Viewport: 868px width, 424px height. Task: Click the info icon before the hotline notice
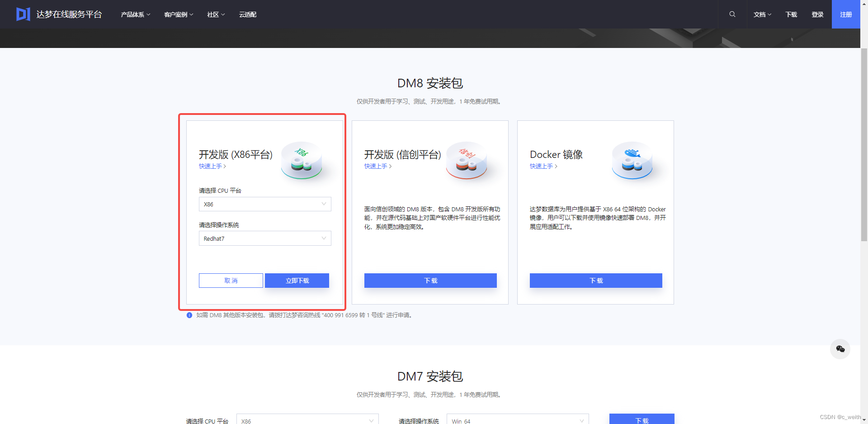(x=189, y=315)
